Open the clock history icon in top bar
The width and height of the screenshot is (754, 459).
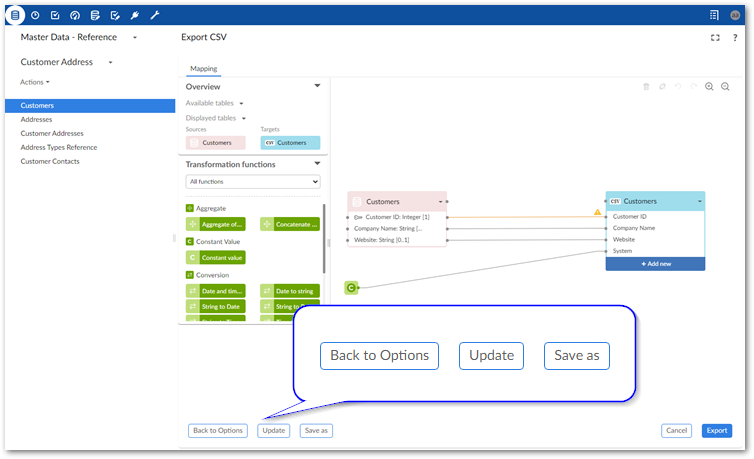pyautogui.click(x=35, y=15)
